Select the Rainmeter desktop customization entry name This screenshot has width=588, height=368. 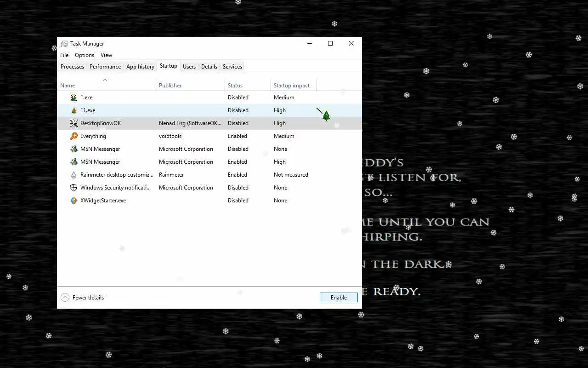click(117, 175)
